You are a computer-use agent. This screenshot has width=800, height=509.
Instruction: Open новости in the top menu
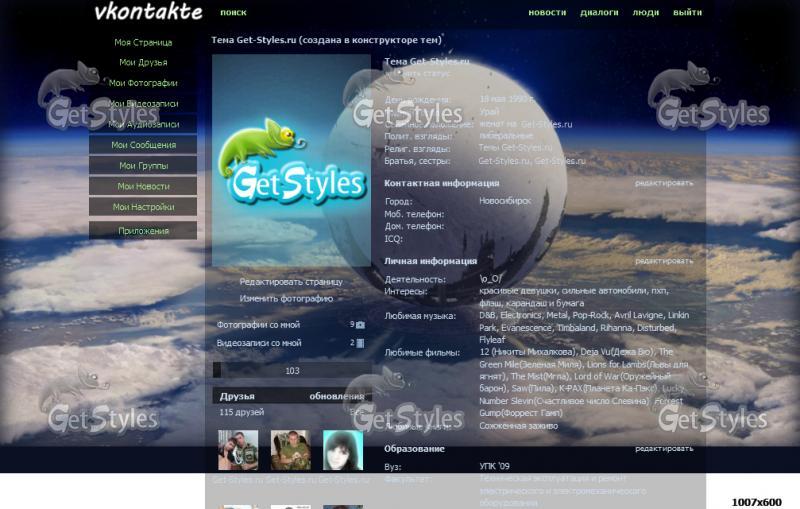547,12
